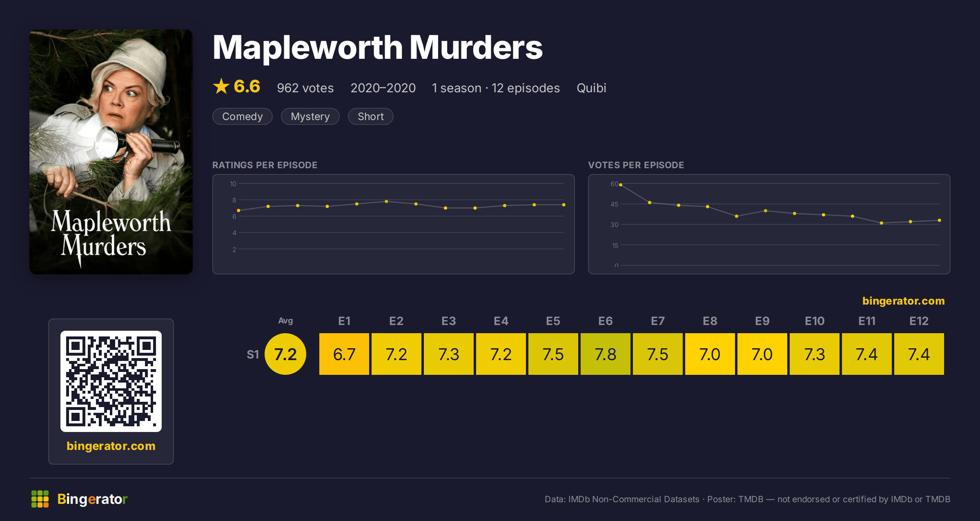
Task: Click the E8 rating cell 7.0
Action: pos(710,354)
